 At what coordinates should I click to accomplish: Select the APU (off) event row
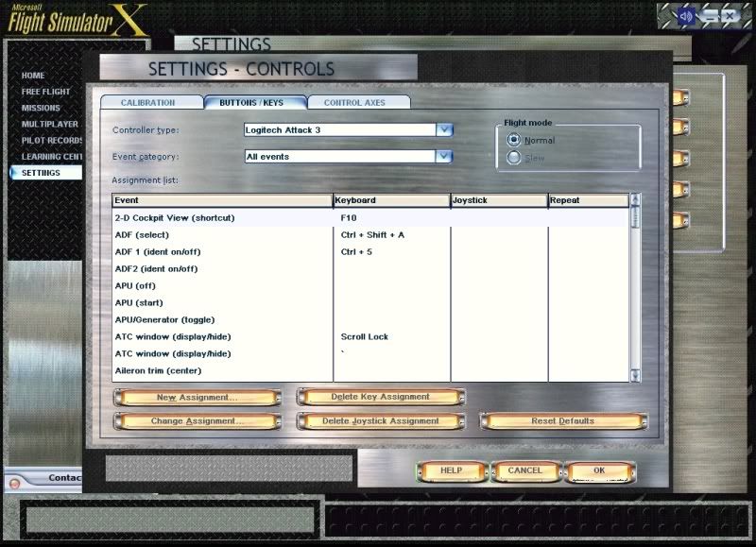coord(370,286)
